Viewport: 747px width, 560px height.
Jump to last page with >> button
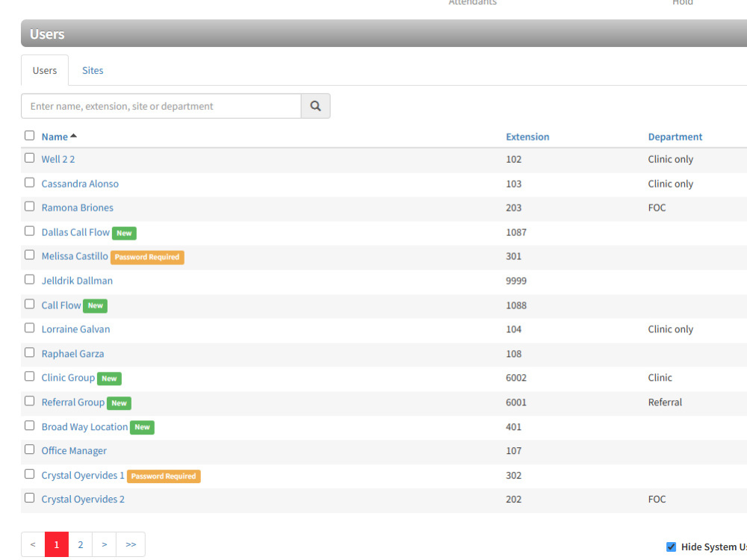coord(131,544)
